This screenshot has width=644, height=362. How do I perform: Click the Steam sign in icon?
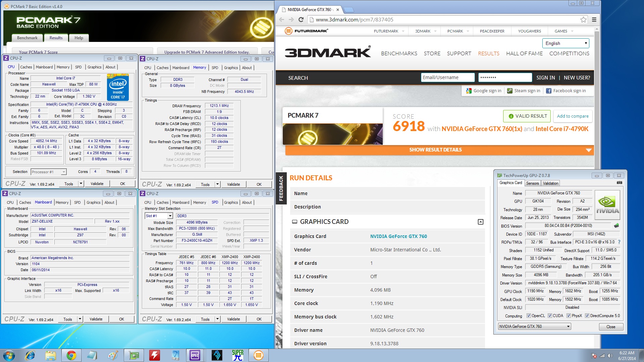[x=509, y=91]
